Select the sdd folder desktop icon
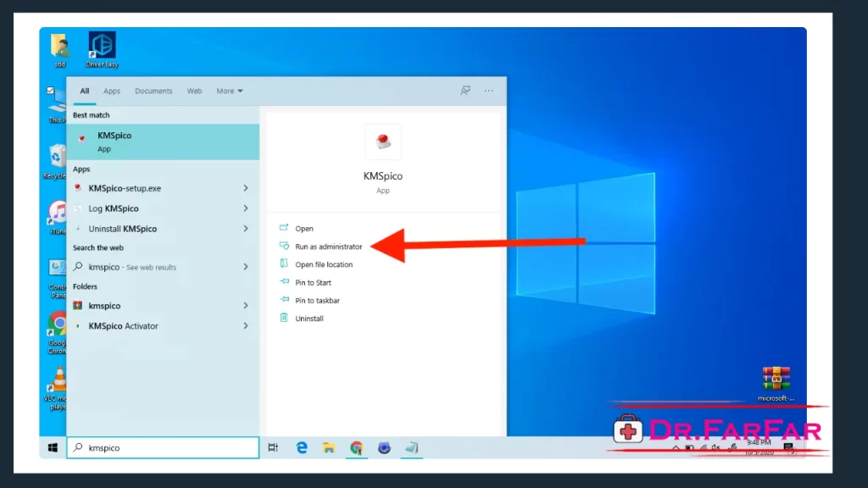This screenshot has width=868, height=488. (x=60, y=50)
